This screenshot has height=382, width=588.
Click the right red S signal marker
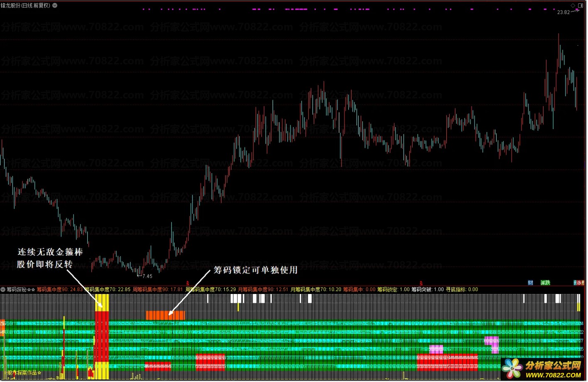pyautogui.click(x=421, y=283)
